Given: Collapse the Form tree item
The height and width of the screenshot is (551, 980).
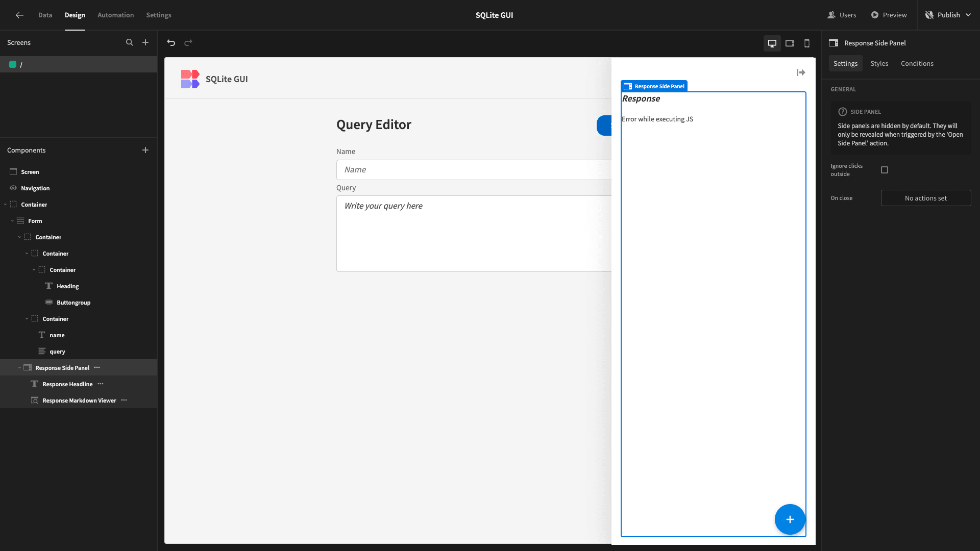Looking at the screenshot, I should (13, 221).
